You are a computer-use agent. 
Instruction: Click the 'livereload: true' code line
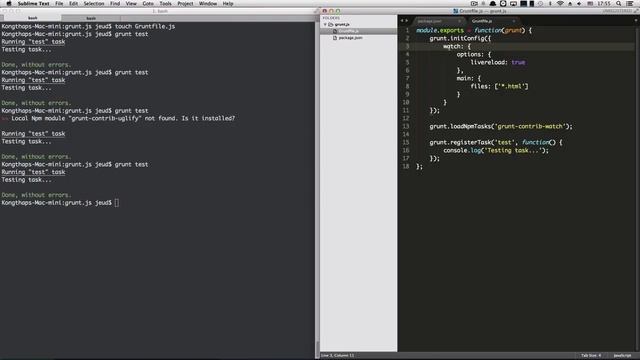point(498,62)
